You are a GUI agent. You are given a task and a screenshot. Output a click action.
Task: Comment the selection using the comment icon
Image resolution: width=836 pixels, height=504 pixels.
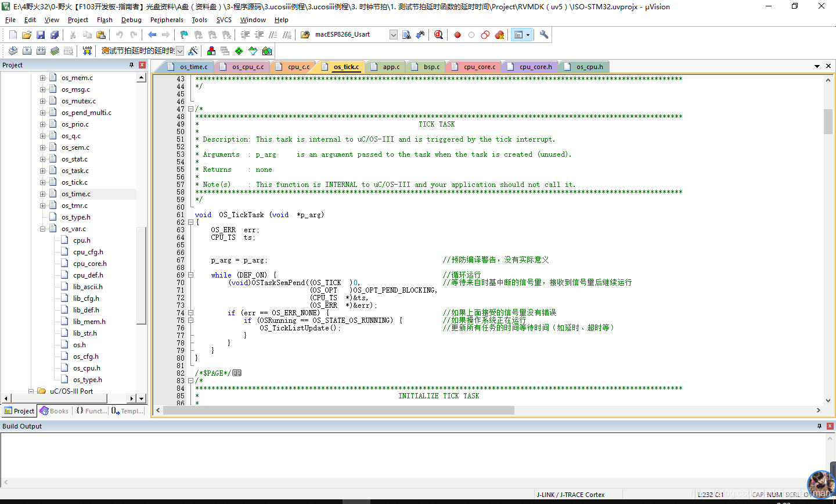tap(273, 35)
